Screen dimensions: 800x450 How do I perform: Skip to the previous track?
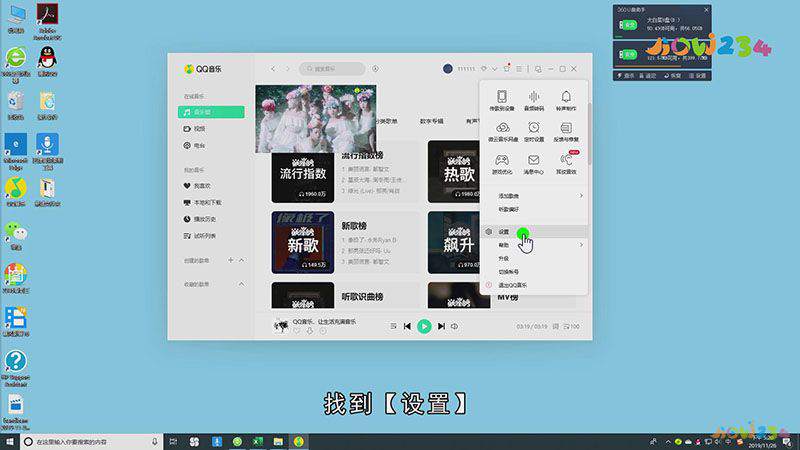407,326
